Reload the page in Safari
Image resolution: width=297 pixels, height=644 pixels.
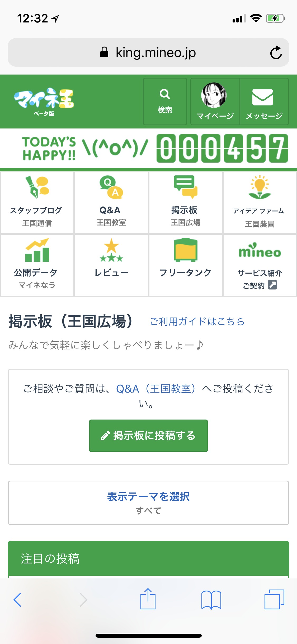276,52
